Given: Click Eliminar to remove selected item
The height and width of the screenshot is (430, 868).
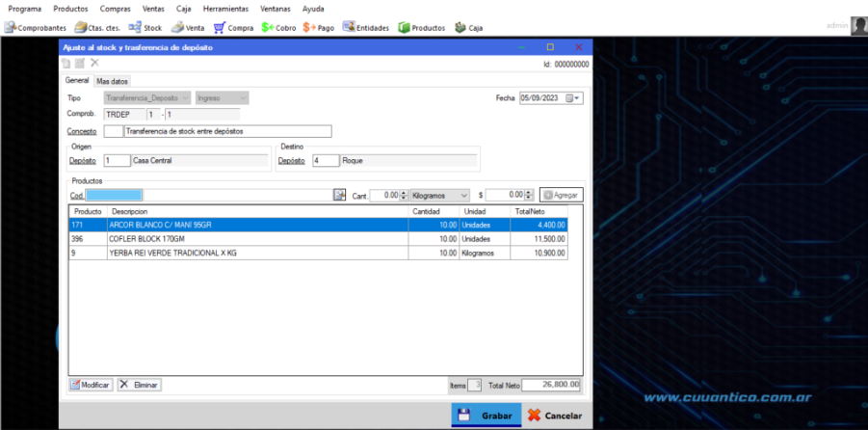Looking at the screenshot, I should (140, 385).
